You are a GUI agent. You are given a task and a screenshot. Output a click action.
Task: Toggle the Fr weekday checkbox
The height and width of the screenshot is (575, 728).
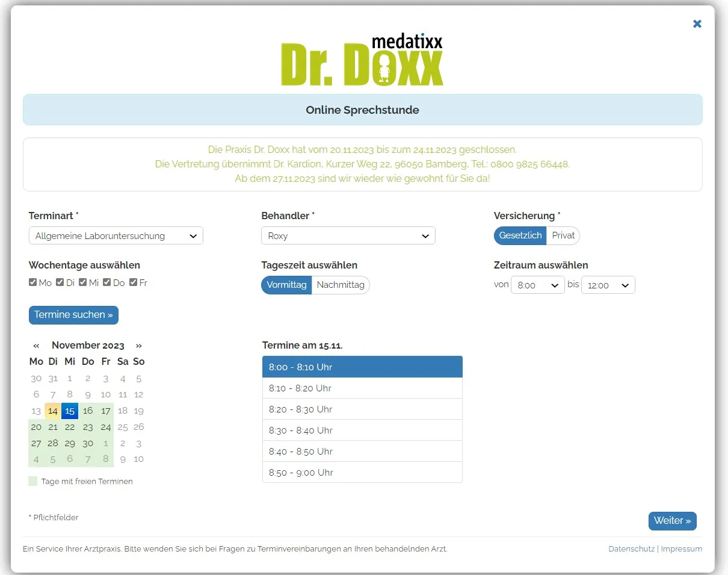(x=134, y=282)
